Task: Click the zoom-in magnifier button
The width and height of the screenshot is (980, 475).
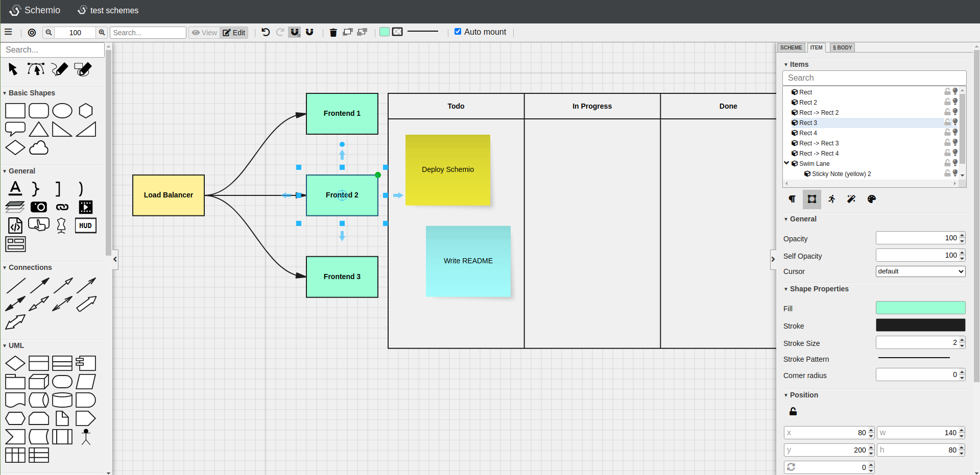Action: (x=102, y=32)
